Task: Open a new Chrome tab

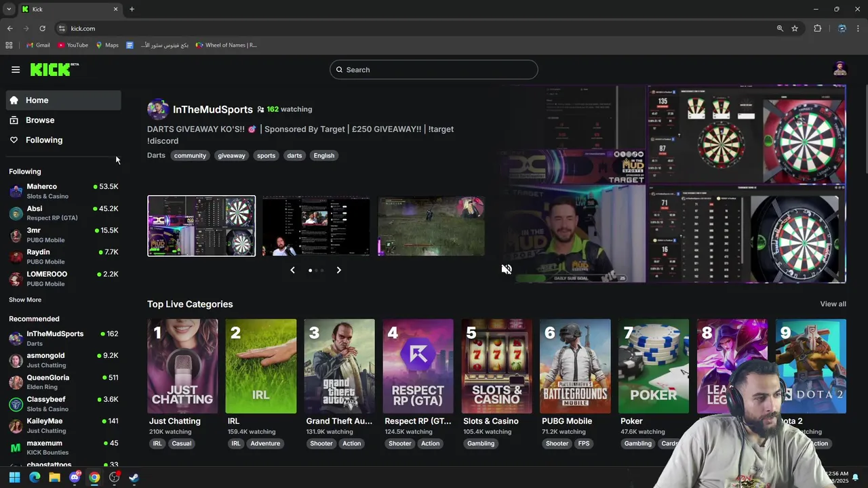Action: click(132, 9)
